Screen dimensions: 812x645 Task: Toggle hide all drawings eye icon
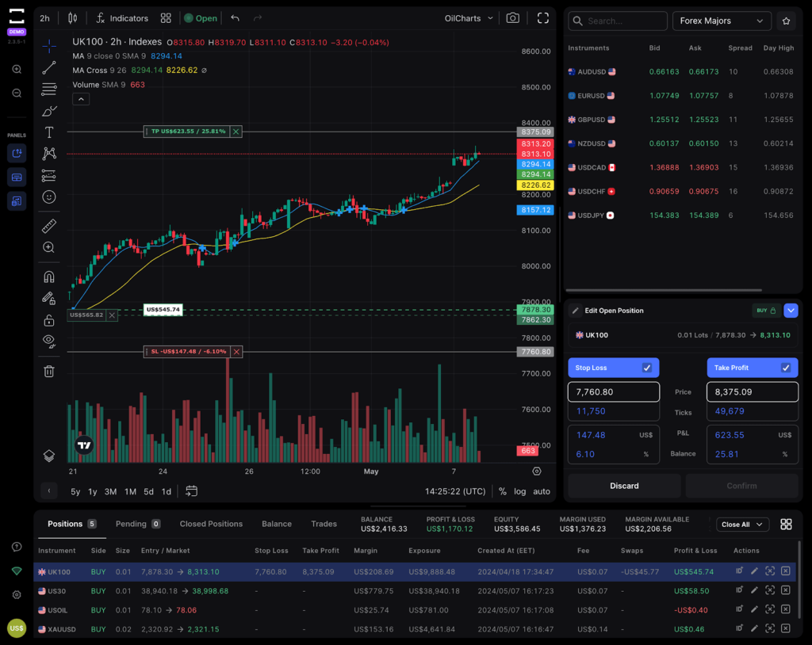coord(49,342)
